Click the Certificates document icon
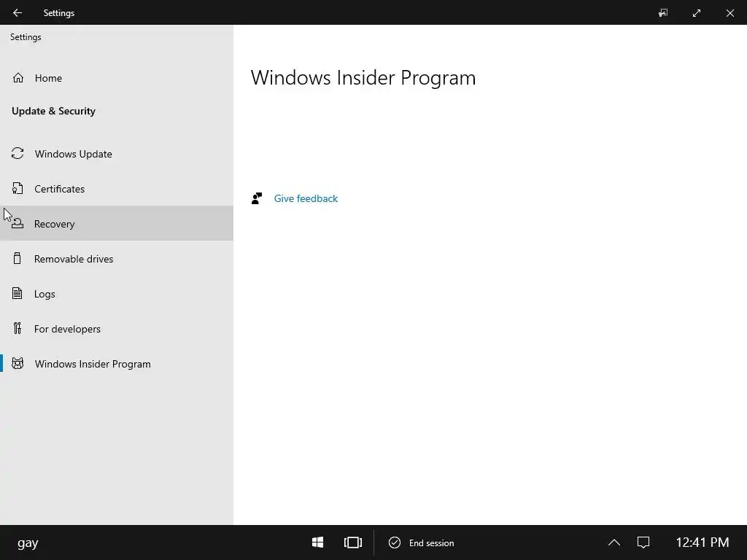This screenshot has height=560, width=747. tap(18, 189)
